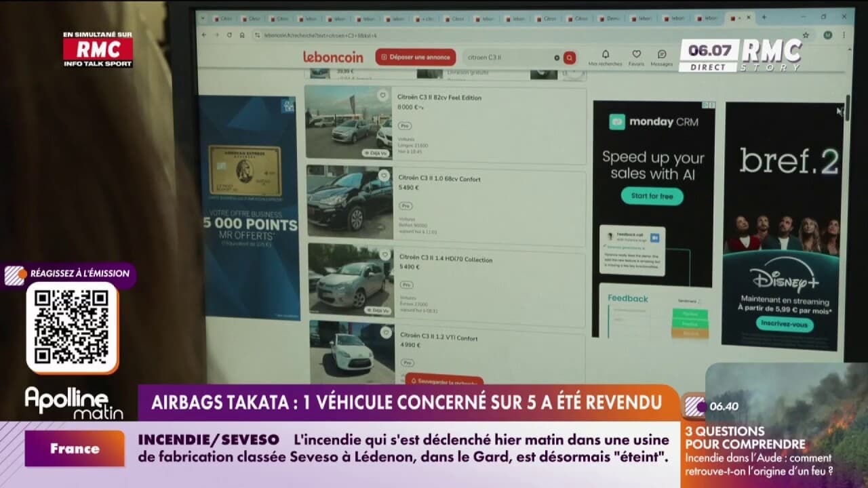Open 'Messages' speech bubble icon
Viewport: 868px width, 488px height.
point(662,58)
